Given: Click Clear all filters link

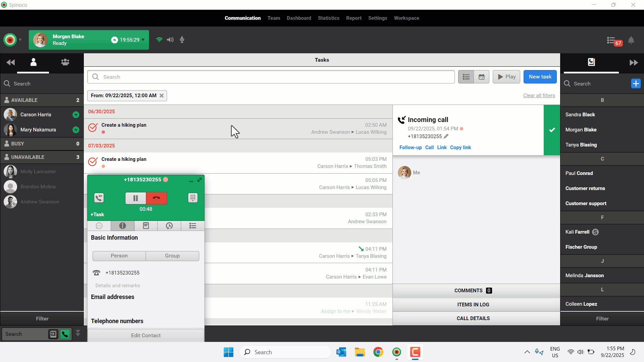Looking at the screenshot, I should coord(539,96).
